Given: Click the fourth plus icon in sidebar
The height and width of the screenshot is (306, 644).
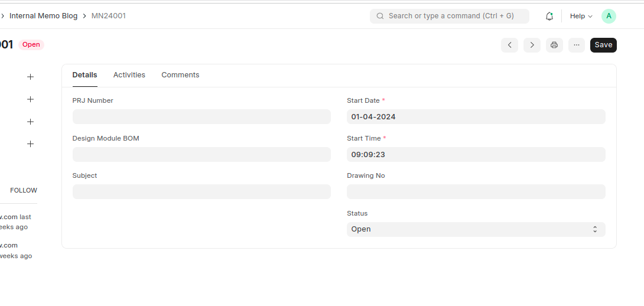Looking at the screenshot, I should coord(31,144).
